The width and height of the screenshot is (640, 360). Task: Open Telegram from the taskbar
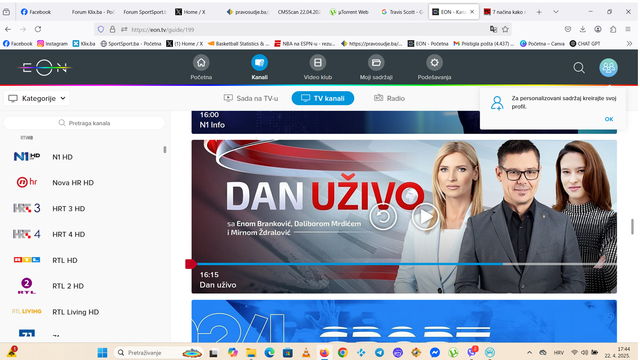379,352
